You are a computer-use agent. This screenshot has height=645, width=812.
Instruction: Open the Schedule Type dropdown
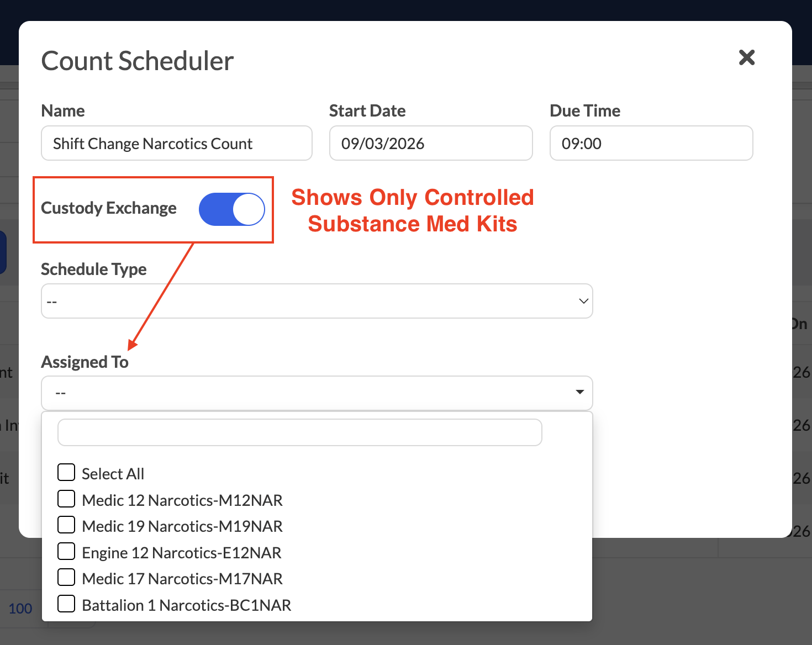pos(317,301)
